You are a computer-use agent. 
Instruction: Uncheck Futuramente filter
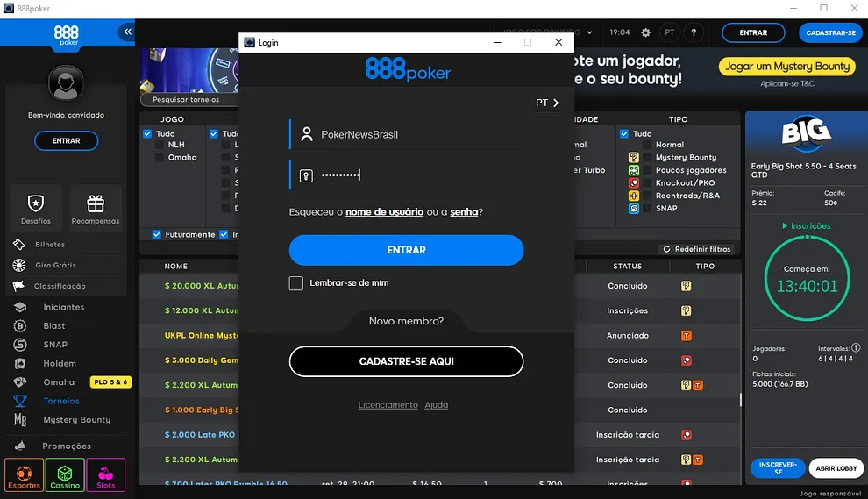coord(157,234)
